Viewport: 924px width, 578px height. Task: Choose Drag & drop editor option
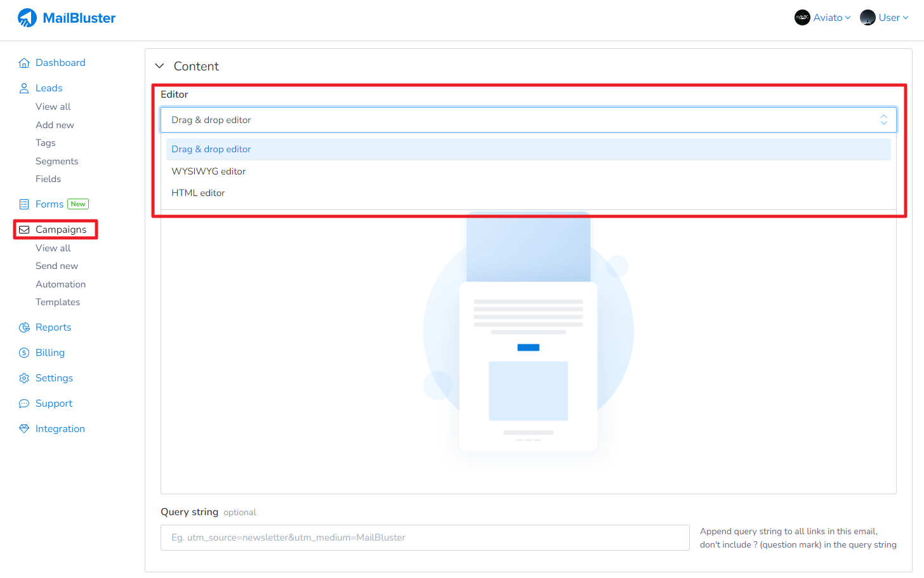(x=528, y=149)
